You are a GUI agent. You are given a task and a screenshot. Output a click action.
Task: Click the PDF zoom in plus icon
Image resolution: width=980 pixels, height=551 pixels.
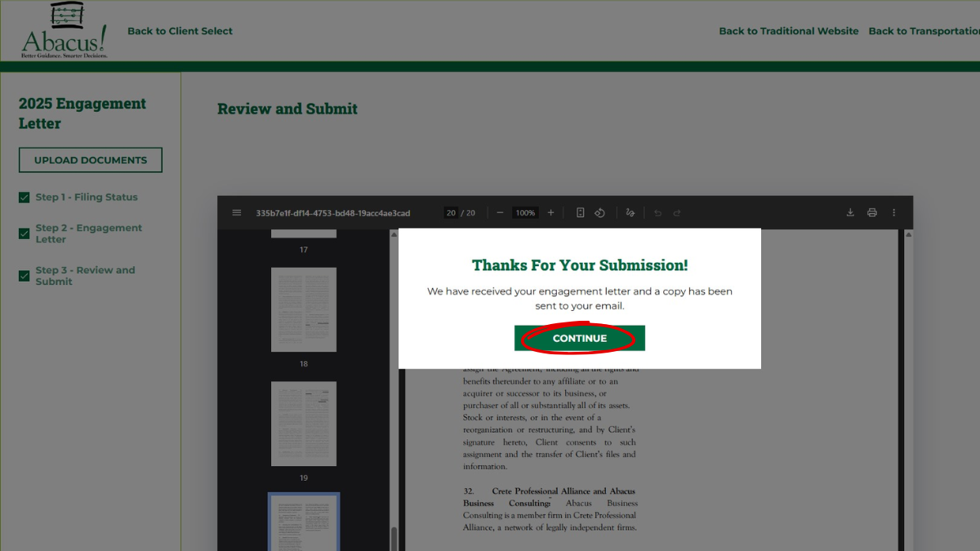point(550,213)
